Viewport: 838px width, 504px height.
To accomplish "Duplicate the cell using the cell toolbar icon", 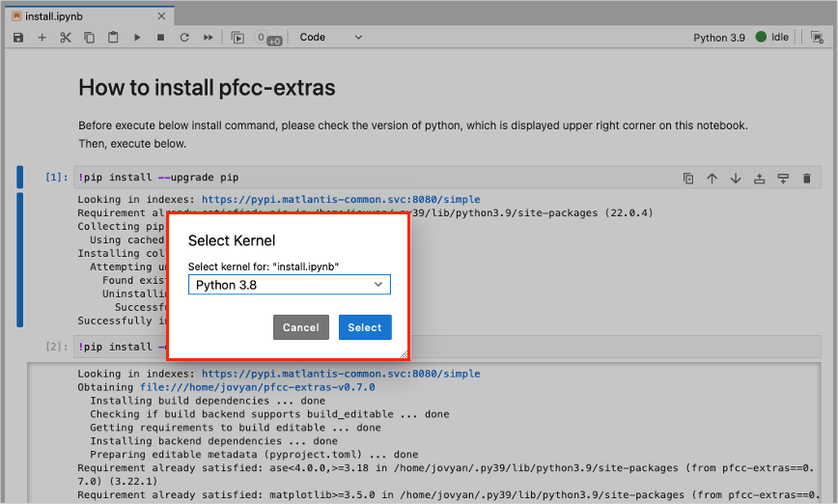I will coord(688,178).
